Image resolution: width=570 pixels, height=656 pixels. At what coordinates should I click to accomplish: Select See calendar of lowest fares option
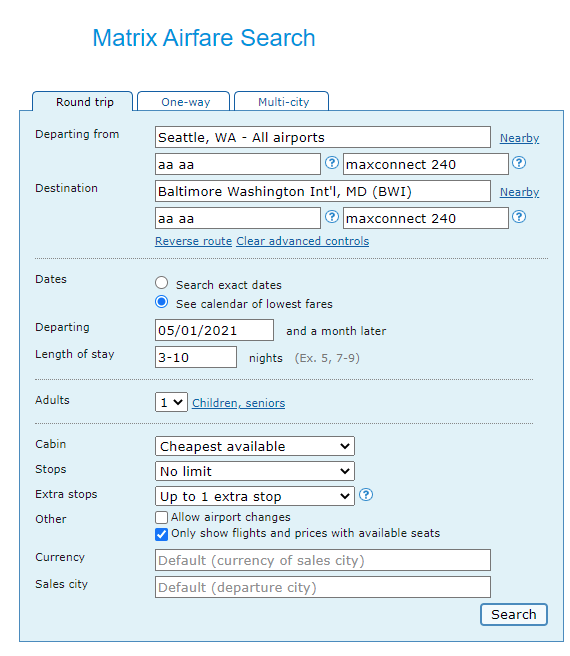(162, 302)
